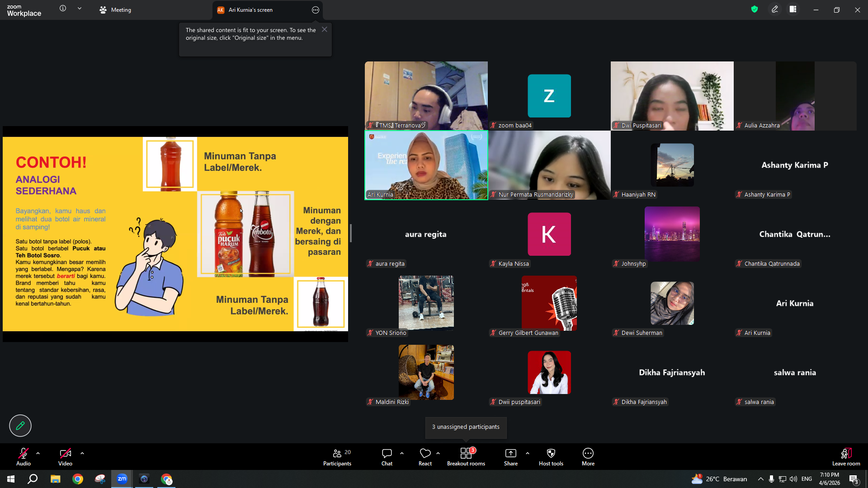868x488 pixels.
Task: Open weather widget showing 26°C Berawan
Action: (719, 479)
